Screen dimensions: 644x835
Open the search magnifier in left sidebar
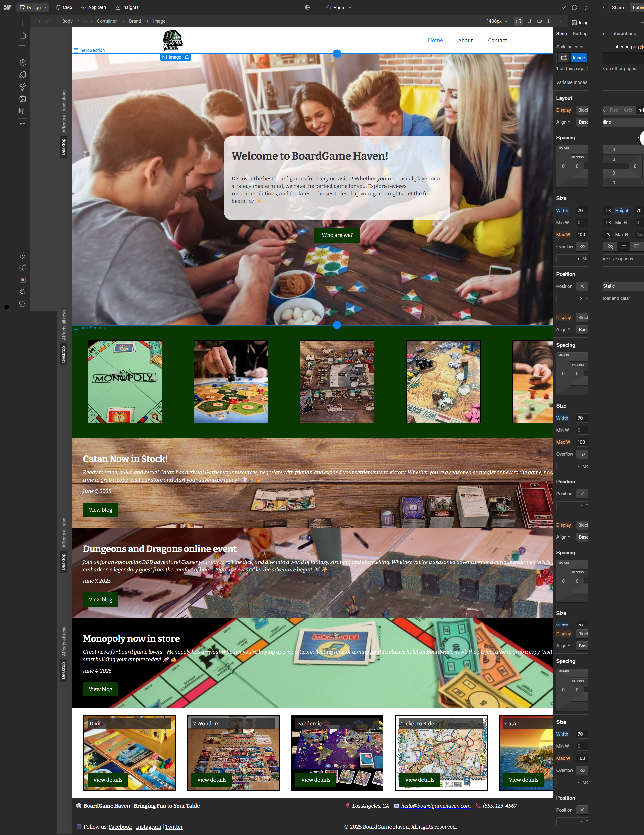tap(23, 292)
